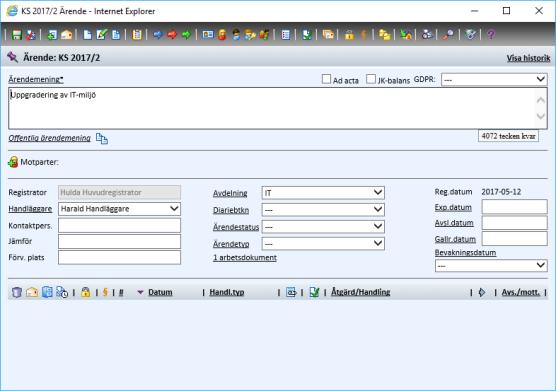Click the Jämför input field
The width and height of the screenshot is (556, 391).
pos(119,241)
